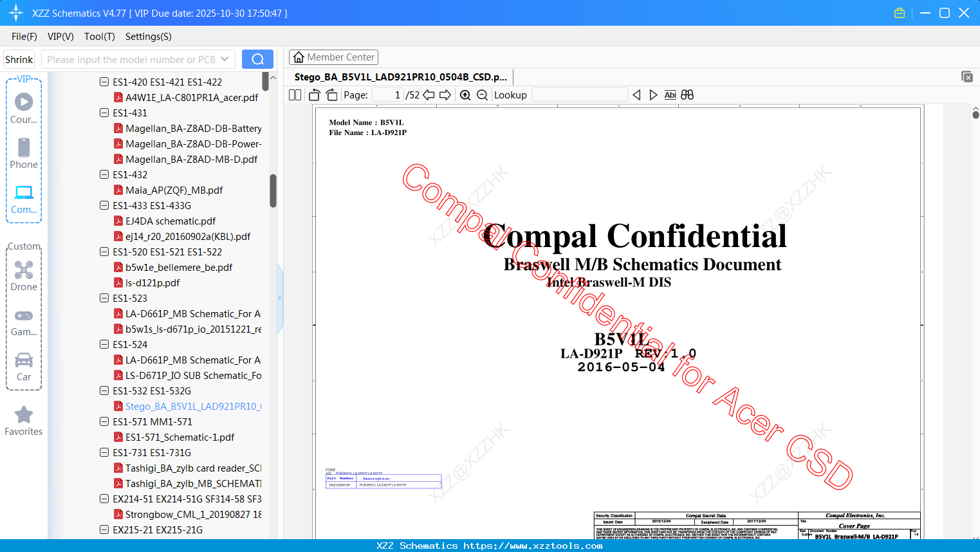This screenshot has height=552, width=980.
Task: Open the Settings(S) menu
Action: point(149,37)
